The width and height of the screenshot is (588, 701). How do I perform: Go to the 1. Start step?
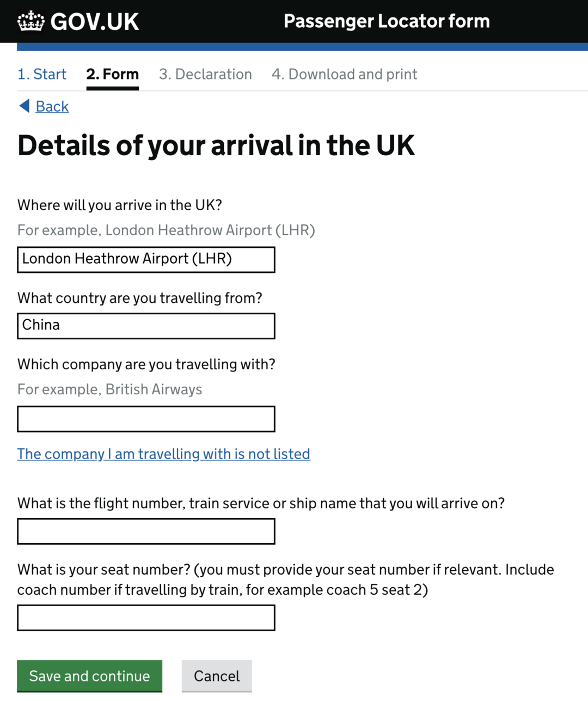(42, 74)
